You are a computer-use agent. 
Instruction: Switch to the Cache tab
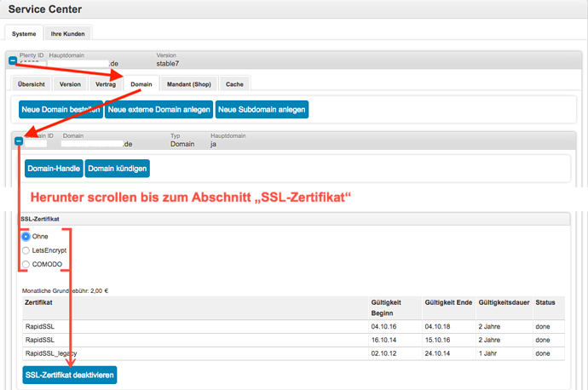234,84
